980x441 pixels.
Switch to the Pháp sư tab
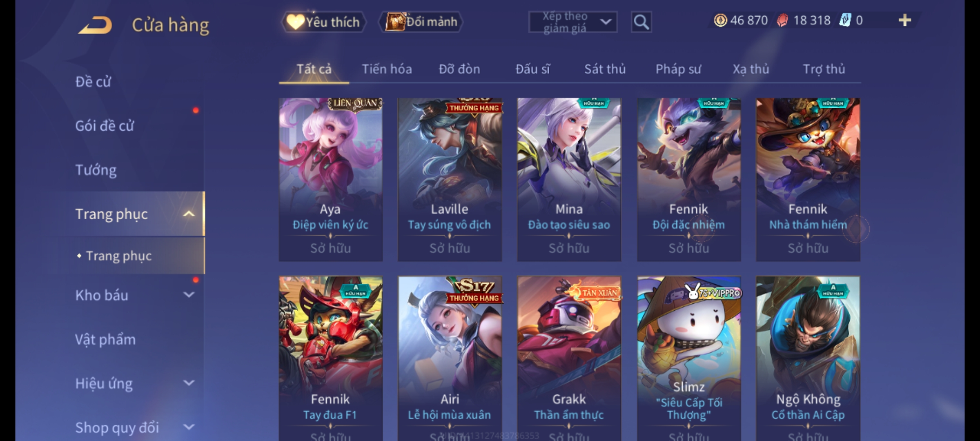[678, 69]
